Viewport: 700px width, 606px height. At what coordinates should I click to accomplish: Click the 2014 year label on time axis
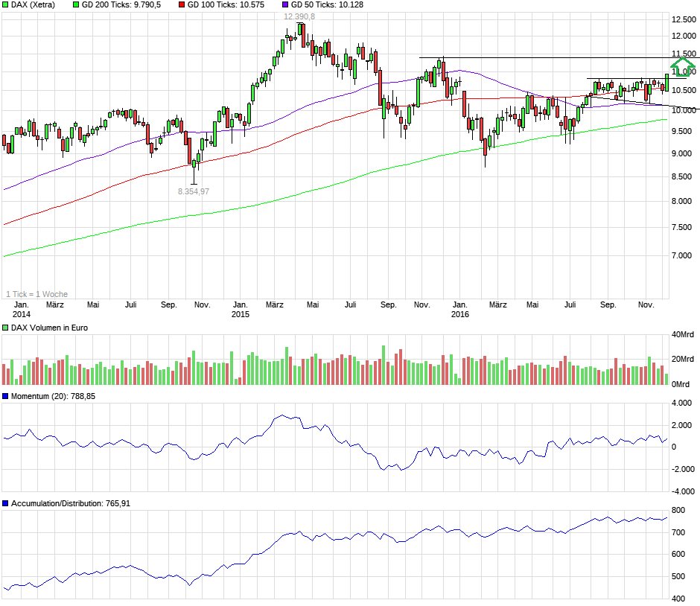[x=22, y=314]
